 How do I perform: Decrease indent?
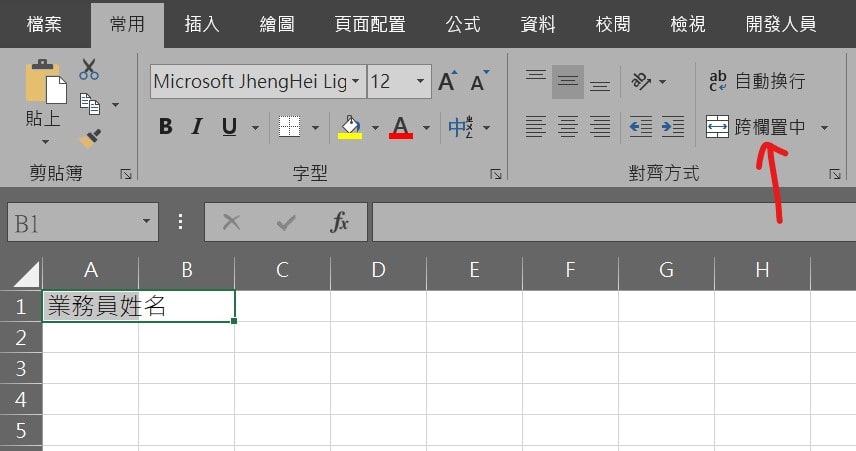pyautogui.click(x=641, y=127)
